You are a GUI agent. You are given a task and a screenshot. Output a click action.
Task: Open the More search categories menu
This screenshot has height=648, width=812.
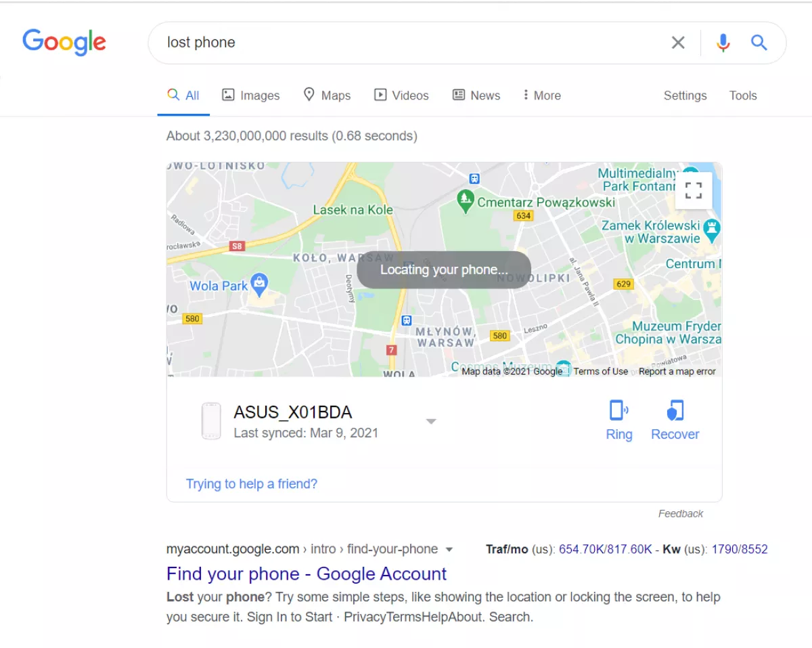pos(542,95)
